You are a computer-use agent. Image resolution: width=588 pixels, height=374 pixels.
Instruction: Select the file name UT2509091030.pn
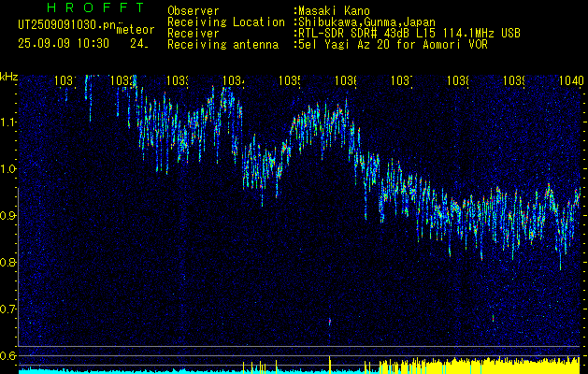(x=67, y=25)
